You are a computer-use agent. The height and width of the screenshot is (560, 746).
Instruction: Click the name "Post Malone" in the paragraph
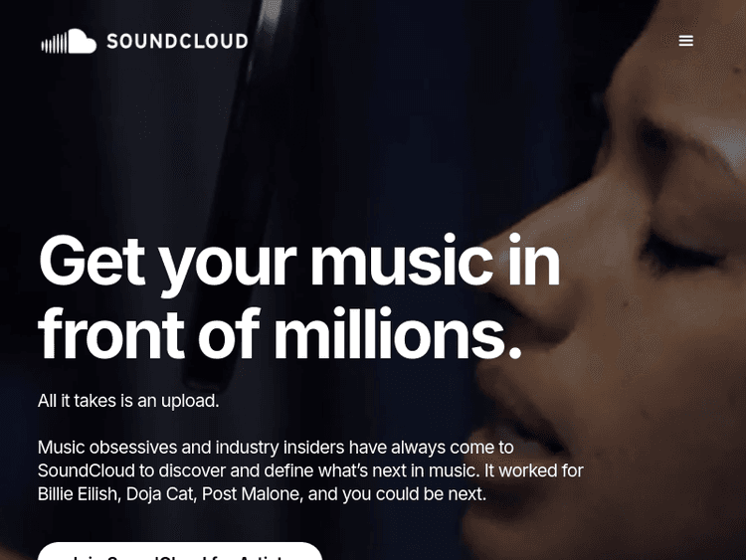click(251, 494)
